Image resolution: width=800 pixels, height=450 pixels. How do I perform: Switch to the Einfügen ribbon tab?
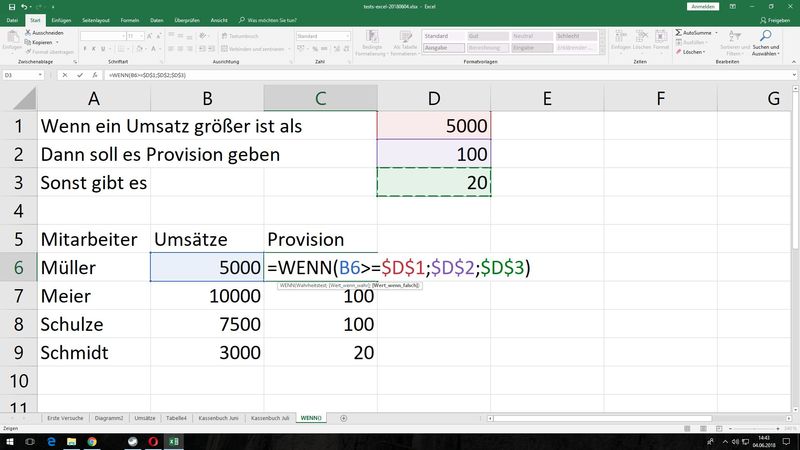[61, 19]
